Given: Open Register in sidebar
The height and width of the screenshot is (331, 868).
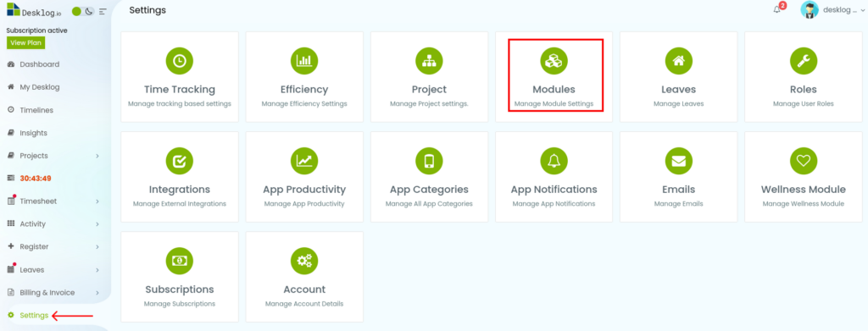Looking at the screenshot, I should coord(34,246).
